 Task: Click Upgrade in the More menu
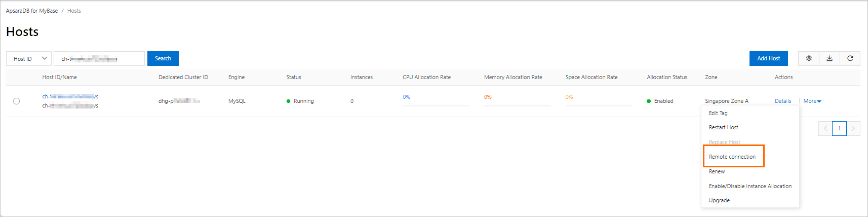click(719, 200)
